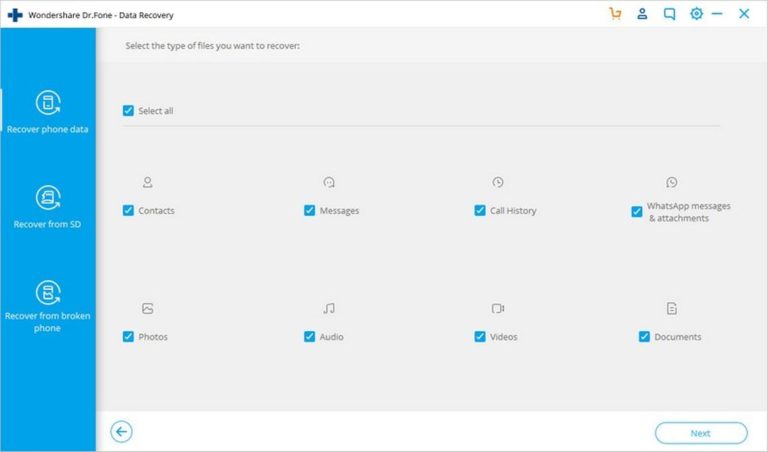Uncheck the Messages checkbox
Image resolution: width=768 pixels, height=452 pixels.
(309, 211)
